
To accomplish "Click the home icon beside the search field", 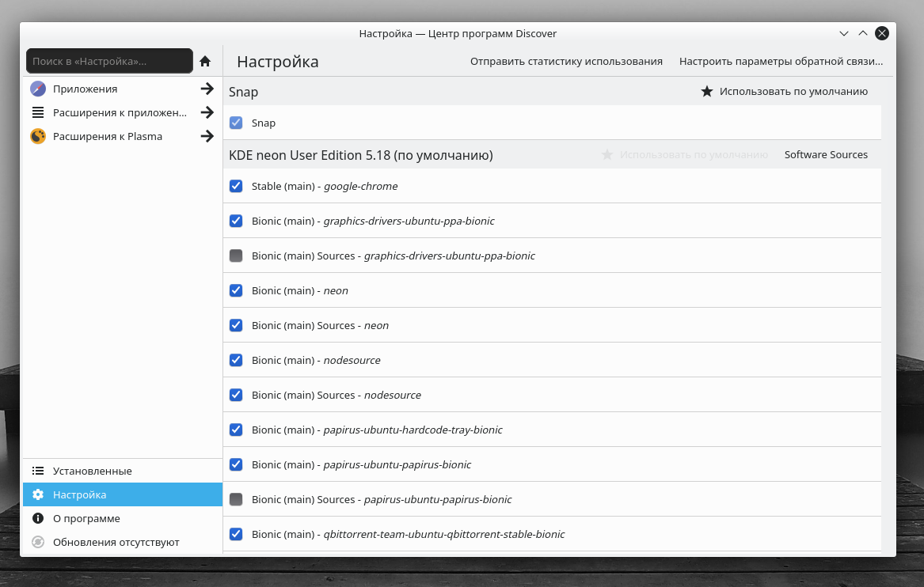I will (205, 60).
